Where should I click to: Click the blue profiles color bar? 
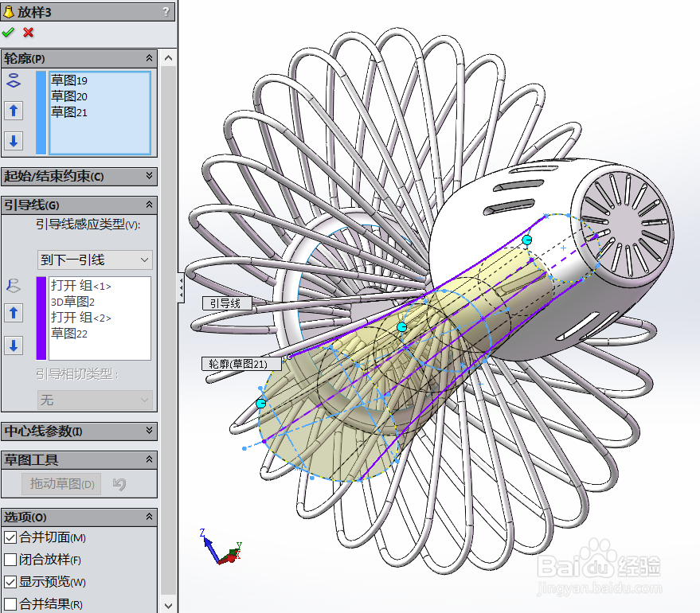[x=41, y=113]
